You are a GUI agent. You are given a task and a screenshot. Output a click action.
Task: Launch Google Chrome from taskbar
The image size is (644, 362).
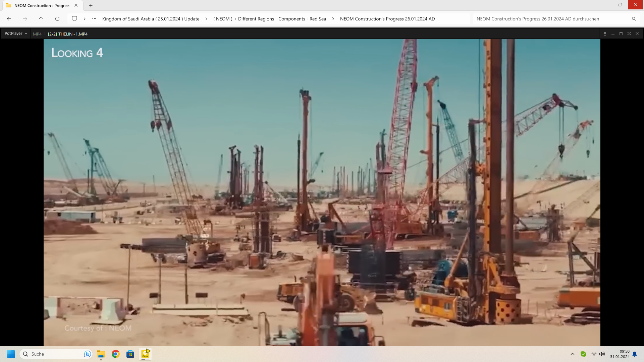116,354
